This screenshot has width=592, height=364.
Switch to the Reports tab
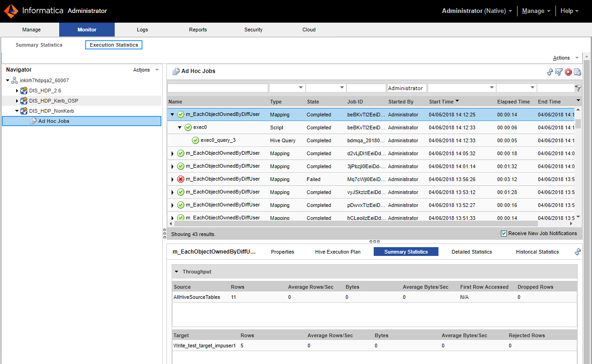coord(198,30)
